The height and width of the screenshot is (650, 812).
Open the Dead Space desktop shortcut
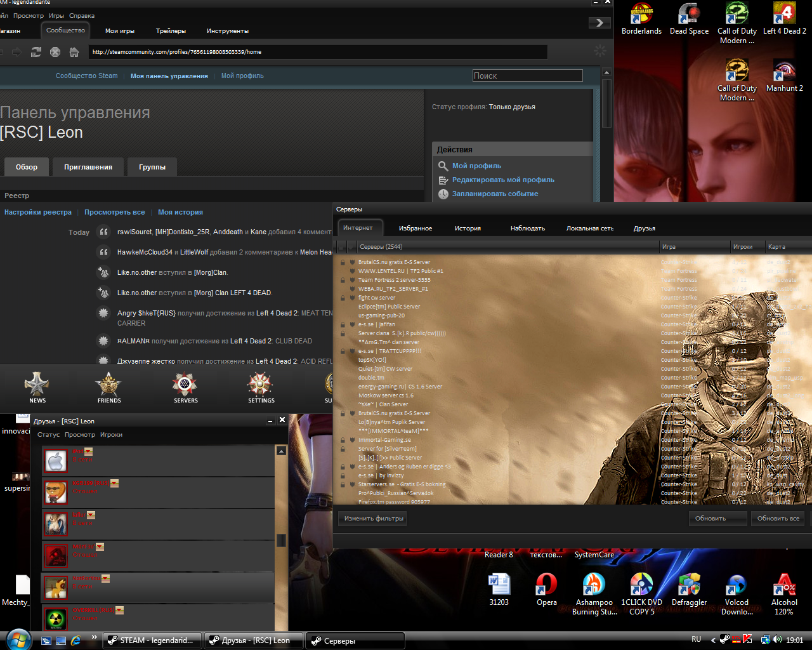pos(689,19)
